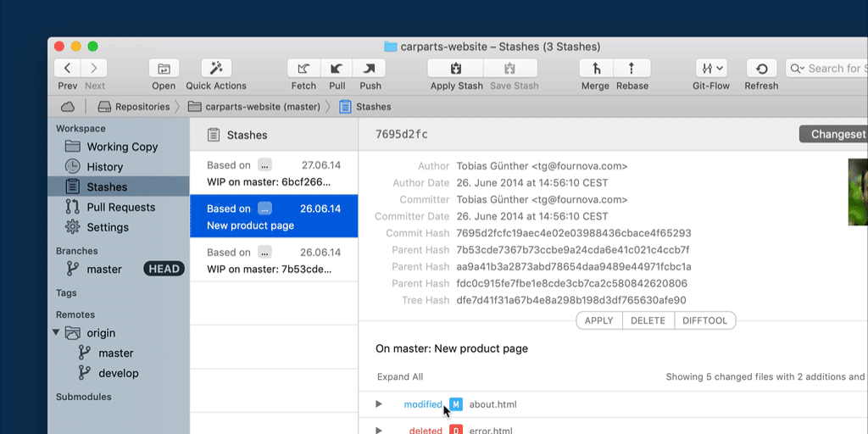Click the Rebase toolbar icon
The width and height of the screenshot is (868, 434).
[632, 69]
